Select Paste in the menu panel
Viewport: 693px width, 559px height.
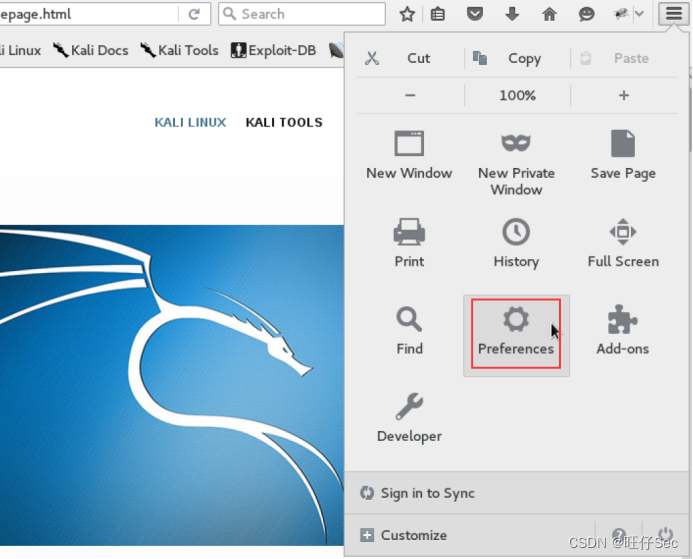click(624, 58)
